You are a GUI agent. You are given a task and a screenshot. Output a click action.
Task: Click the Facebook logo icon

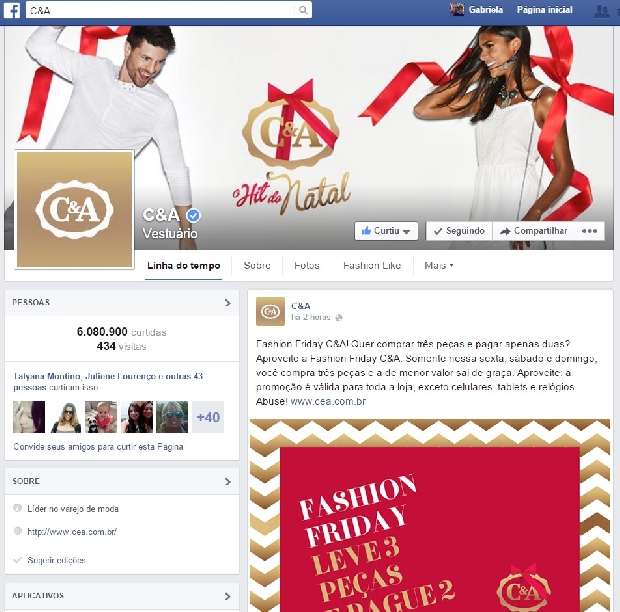12,10
